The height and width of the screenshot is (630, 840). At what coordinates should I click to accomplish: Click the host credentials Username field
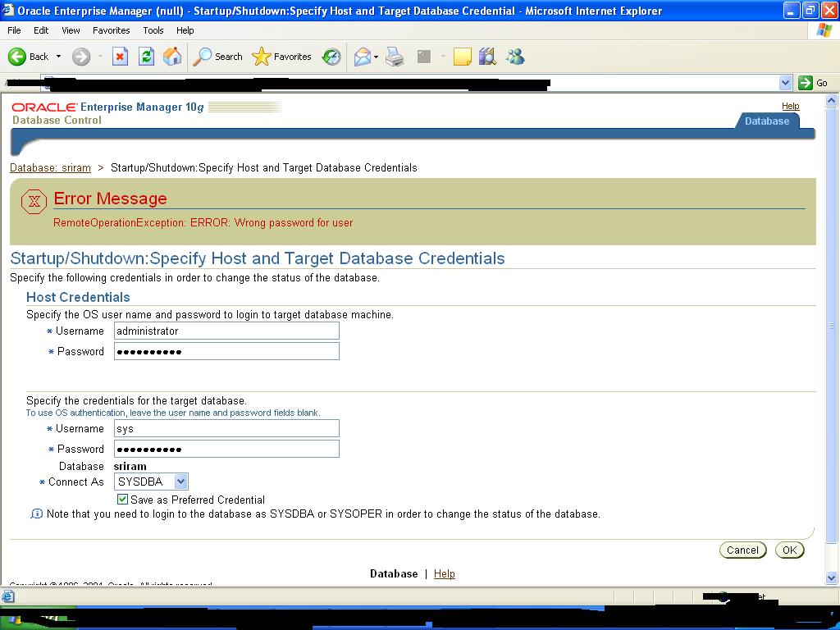pos(226,331)
